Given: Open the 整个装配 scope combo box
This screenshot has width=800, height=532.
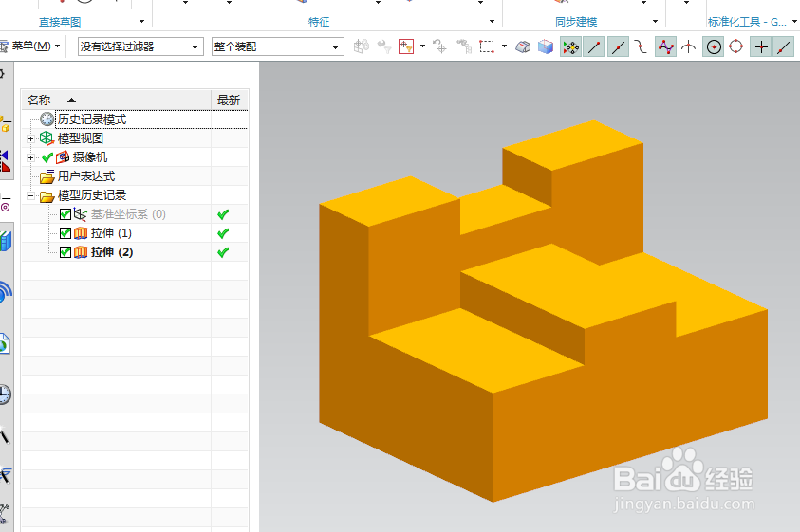Looking at the screenshot, I should pos(277,46).
